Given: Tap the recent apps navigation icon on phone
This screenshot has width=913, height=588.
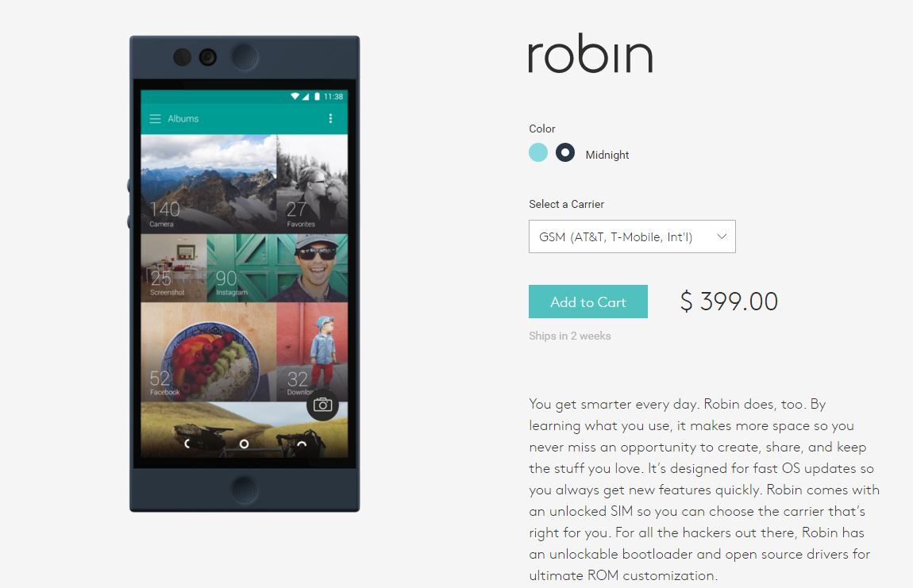Looking at the screenshot, I should click(302, 444).
